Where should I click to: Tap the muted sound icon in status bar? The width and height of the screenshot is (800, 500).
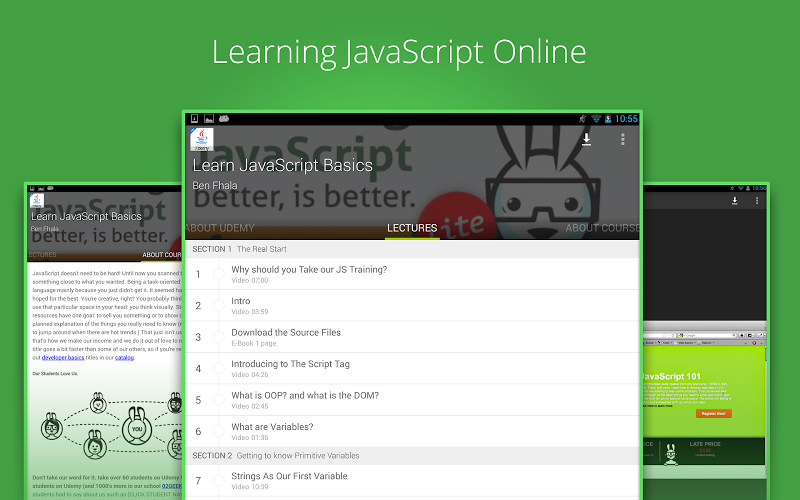(x=583, y=119)
